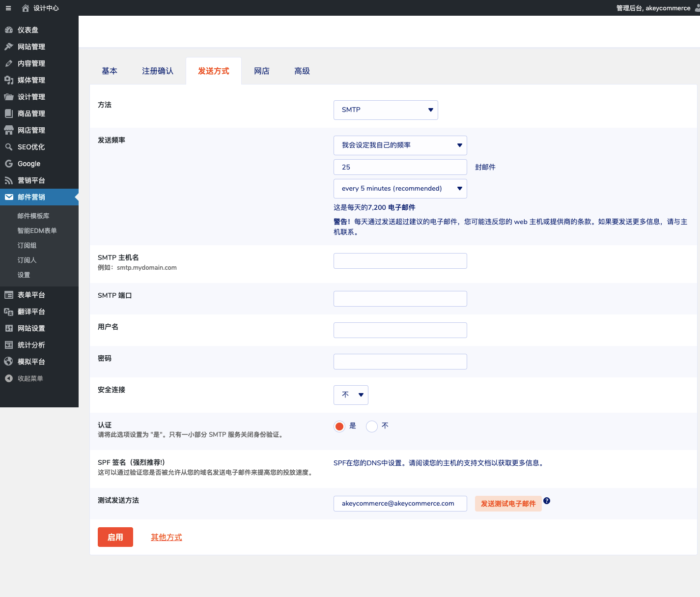
Task: Click the 商品管理 book icon
Action: (x=9, y=114)
